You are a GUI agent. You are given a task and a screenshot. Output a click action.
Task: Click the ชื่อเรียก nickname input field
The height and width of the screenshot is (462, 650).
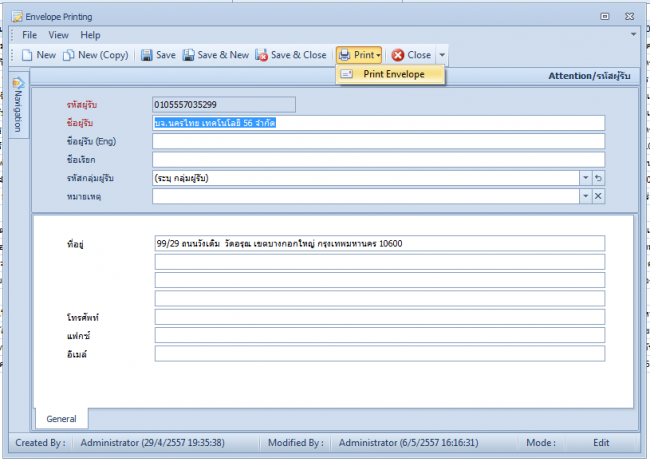(x=378, y=160)
